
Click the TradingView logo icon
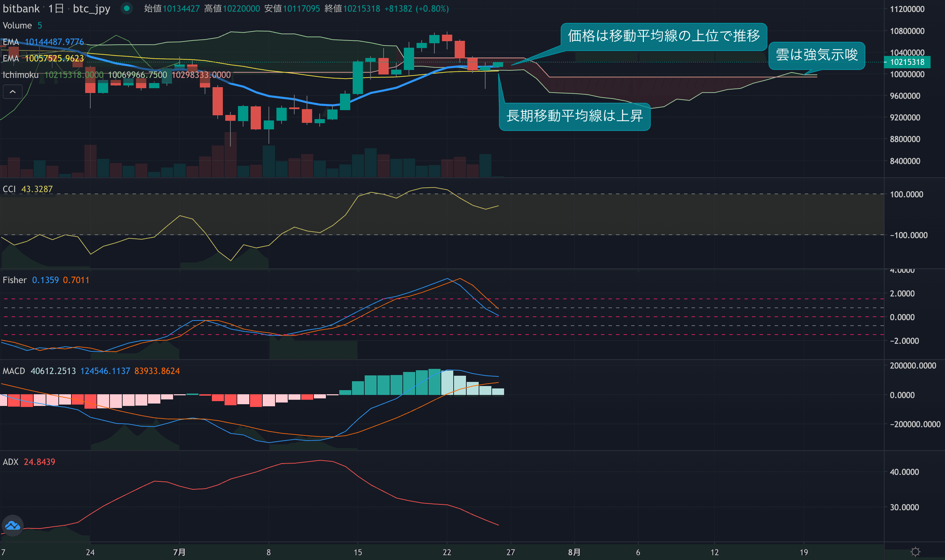12,525
